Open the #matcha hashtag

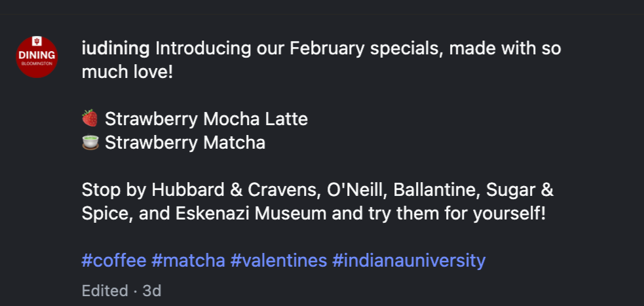point(188,260)
